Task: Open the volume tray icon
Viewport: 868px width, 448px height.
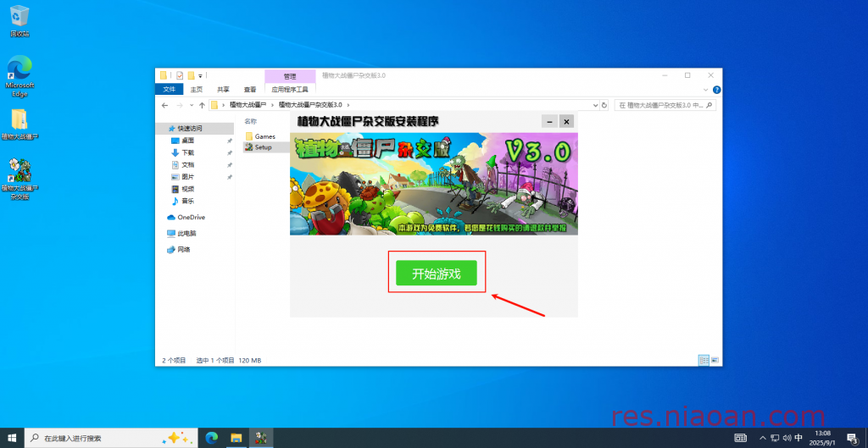Action: click(787, 438)
